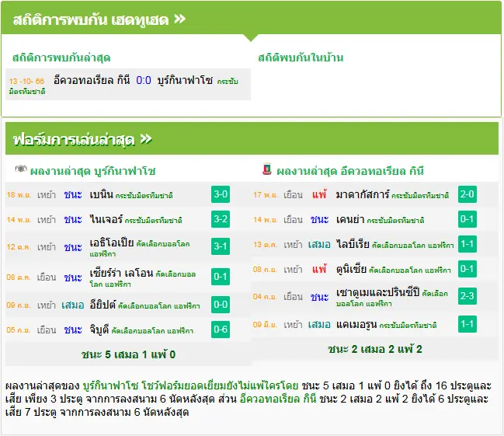Click the red แพ้ result beside มาดากัสการ์
This screenshot has height=436, width=504.
pyautogui.click(x=319, y=194)
